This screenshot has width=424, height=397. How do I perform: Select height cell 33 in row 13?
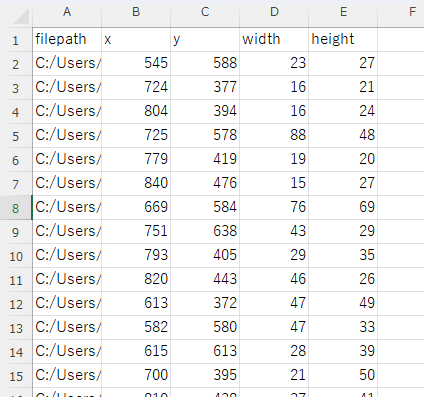click(x=343, y=328)
